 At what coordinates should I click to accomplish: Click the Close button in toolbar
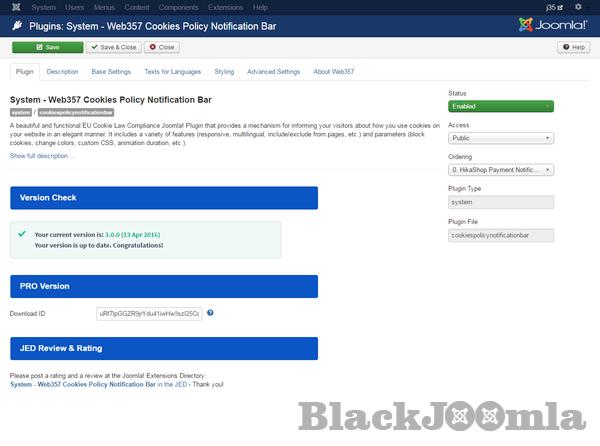(162, 47)
